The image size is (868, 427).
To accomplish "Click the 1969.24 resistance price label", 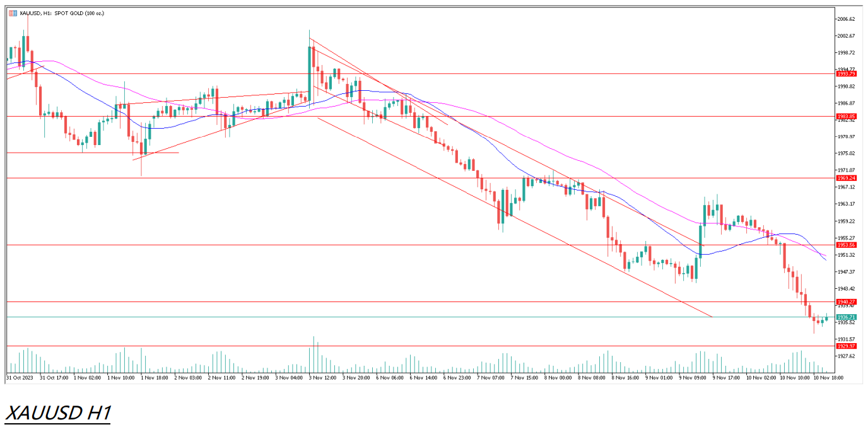I will tap(845, 178).
